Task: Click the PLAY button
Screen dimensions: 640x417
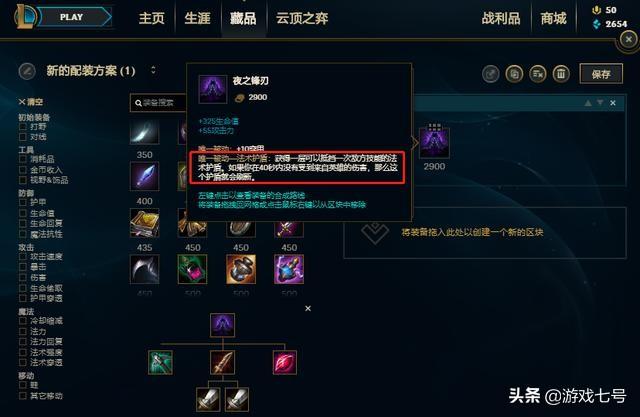Action: [71, 17]
